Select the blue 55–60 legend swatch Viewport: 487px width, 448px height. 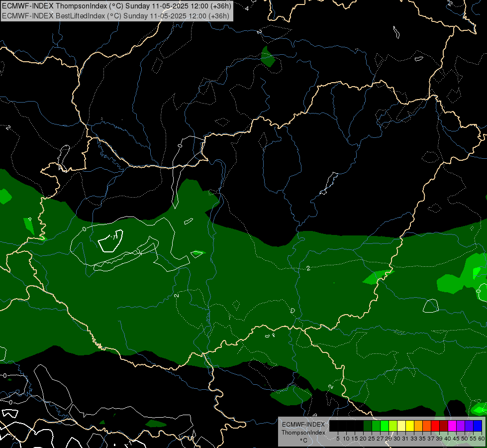[478, 426]
